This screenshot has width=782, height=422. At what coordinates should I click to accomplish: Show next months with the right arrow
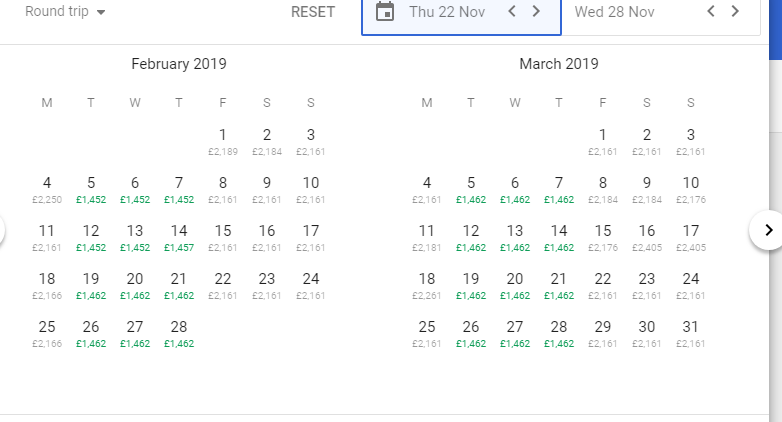tap(767, 230)
